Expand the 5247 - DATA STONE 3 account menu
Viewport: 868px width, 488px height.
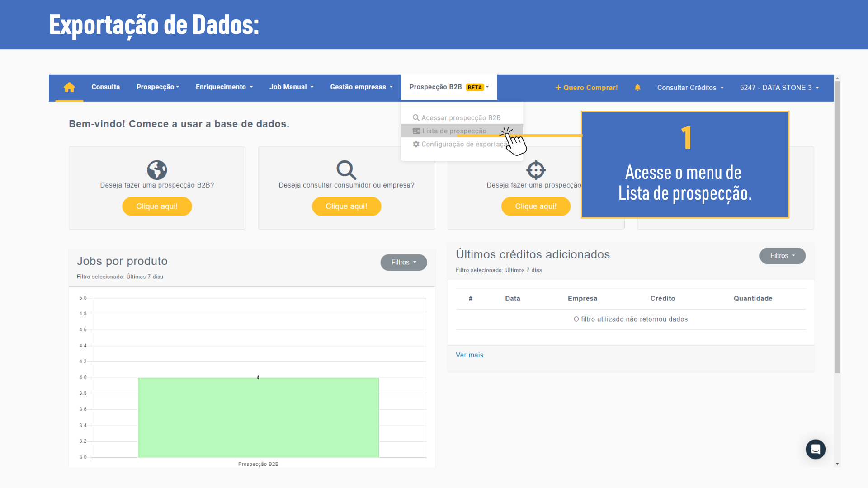click(779, 88)
